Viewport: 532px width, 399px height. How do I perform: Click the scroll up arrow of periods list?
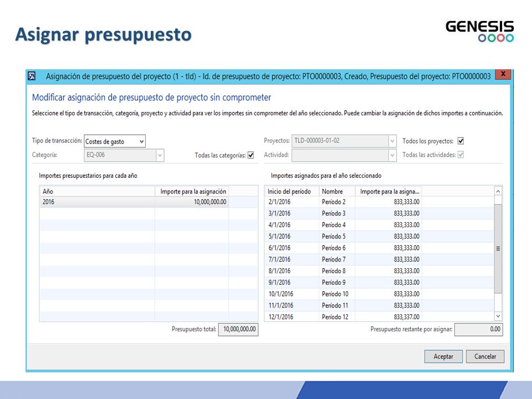click(498, 191)
